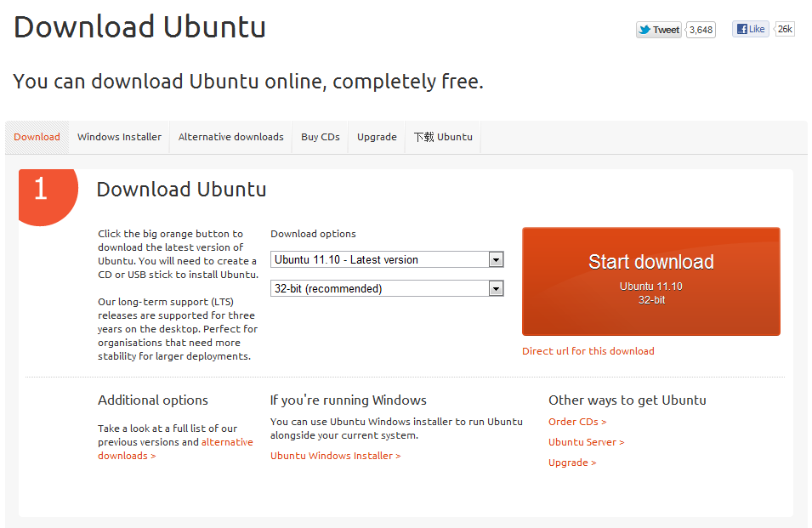Image resolution: width=812 pixels, height=528 pixels.
Task: Click the 'Download options' label
Action: [313, 234]
